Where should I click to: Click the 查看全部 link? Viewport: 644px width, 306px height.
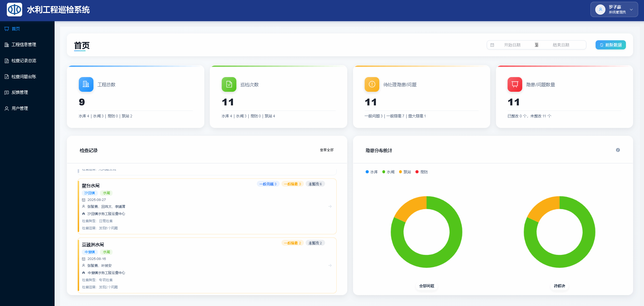click(326, 150)
